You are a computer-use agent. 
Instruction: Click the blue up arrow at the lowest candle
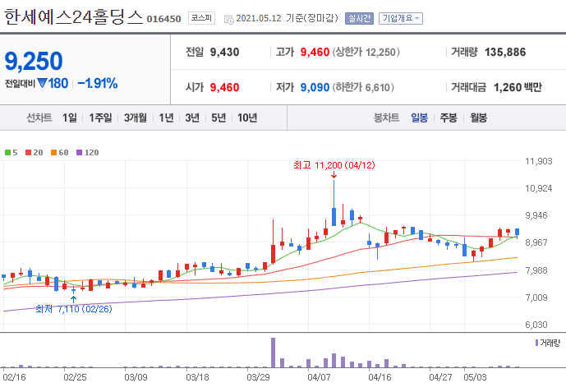(x=73, y=299)
